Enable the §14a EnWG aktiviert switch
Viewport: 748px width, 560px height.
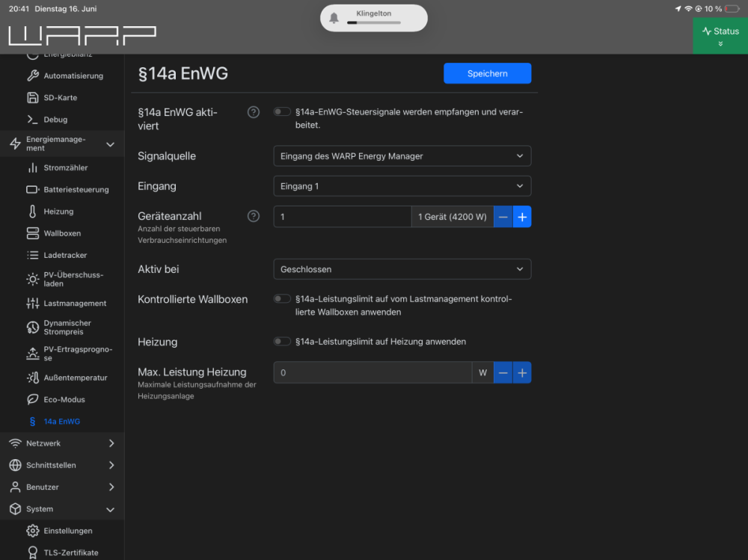click(x=282, y=111)
